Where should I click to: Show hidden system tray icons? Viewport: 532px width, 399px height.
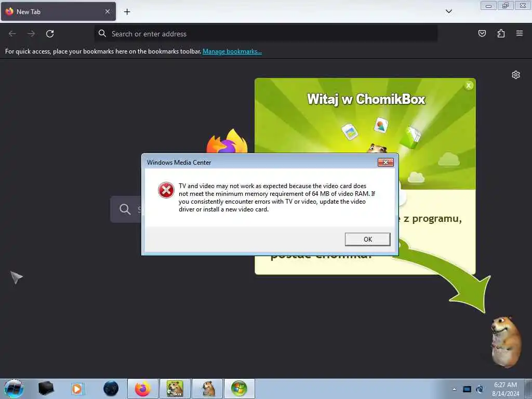click(x=454, y=389)
